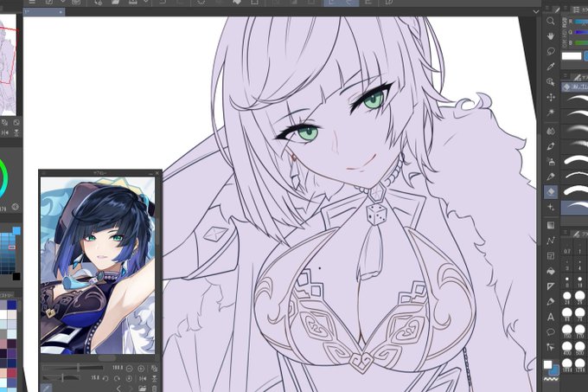Choose brush size preset 500
Screen dimensions: 588x392
(x=580, y=348)
